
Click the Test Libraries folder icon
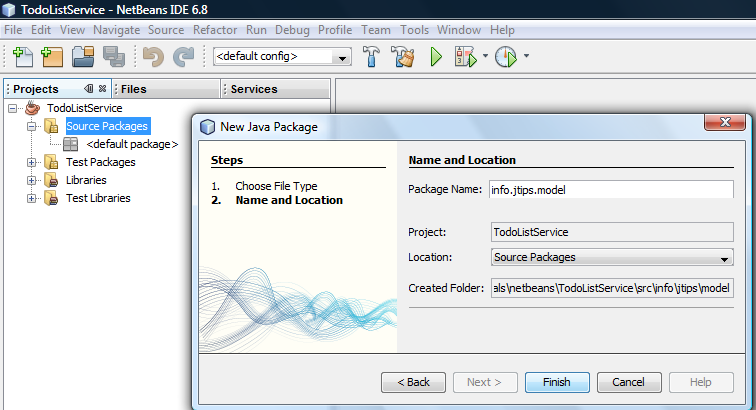(51, 198)
